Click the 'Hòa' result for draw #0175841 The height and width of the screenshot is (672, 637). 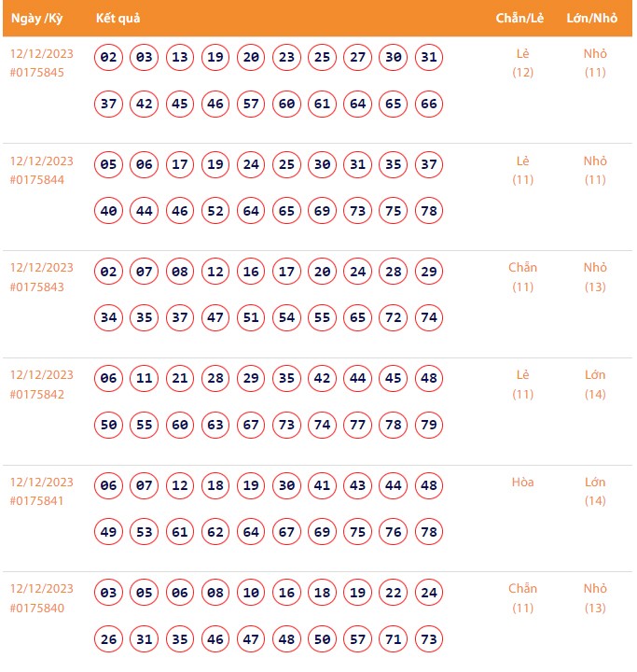(523, 483)
